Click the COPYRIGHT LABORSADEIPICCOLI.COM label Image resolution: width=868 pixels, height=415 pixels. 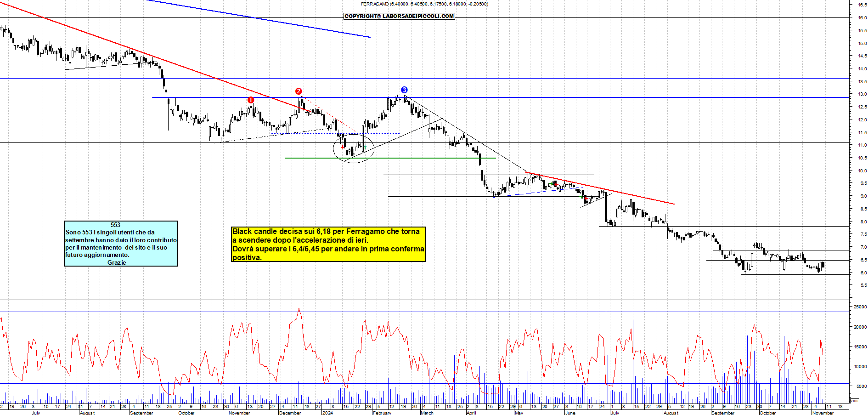coord(399,16)
